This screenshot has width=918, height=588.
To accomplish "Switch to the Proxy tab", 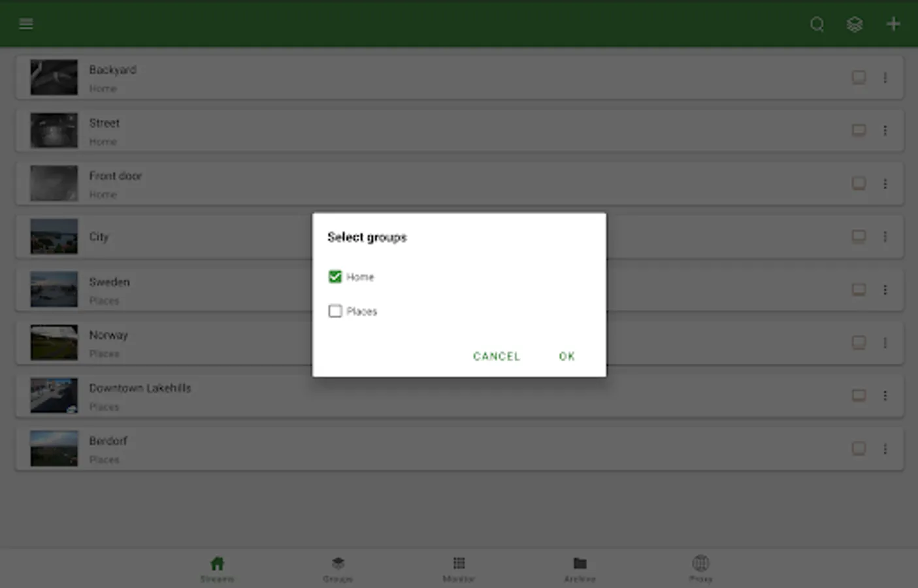I will coord(700,569).
